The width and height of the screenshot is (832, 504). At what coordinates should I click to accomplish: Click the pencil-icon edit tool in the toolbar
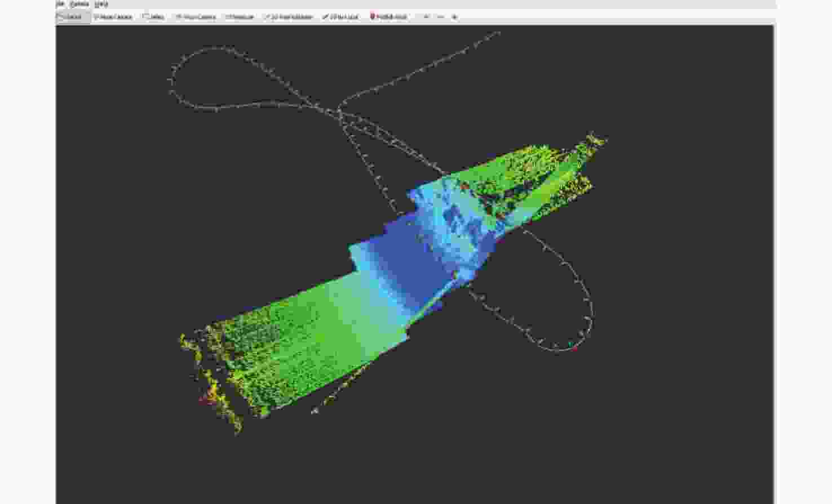[x=340, y=17]
